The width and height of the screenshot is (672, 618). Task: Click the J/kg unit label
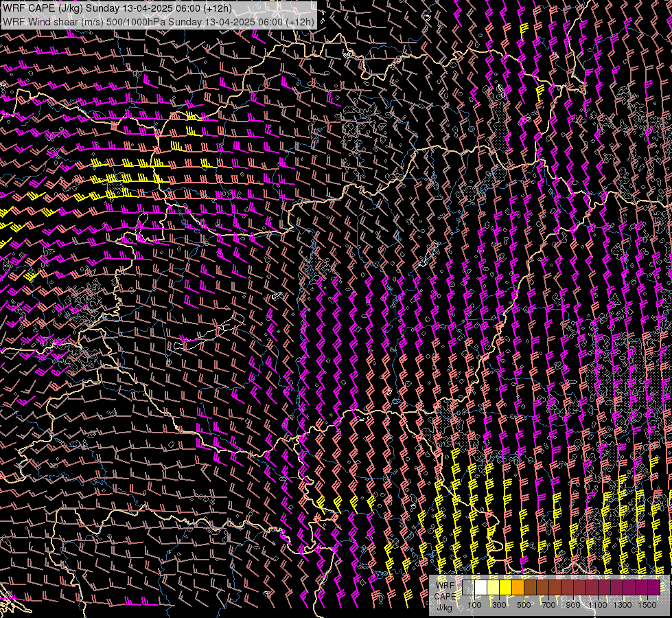[445, 608]
